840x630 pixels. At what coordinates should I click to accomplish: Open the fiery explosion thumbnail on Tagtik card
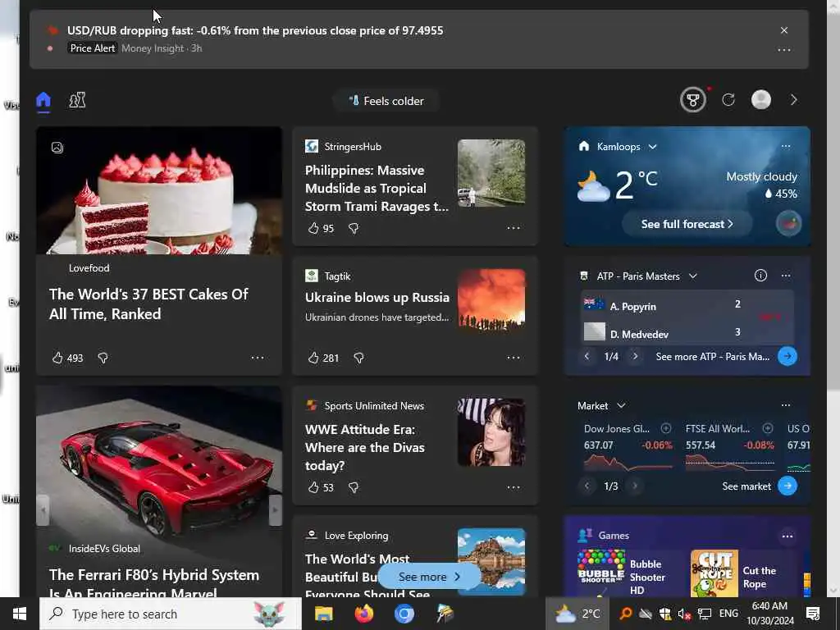491,299
